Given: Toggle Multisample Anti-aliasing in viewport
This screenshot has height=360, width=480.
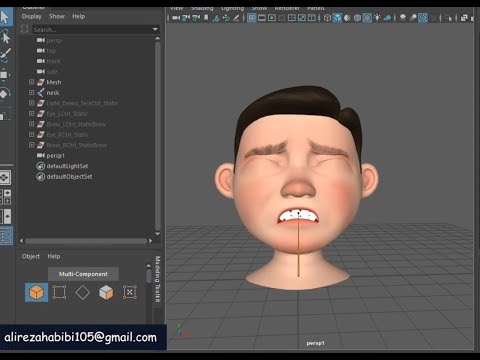Looking at the screenshot, I should [x=423, y=18].
